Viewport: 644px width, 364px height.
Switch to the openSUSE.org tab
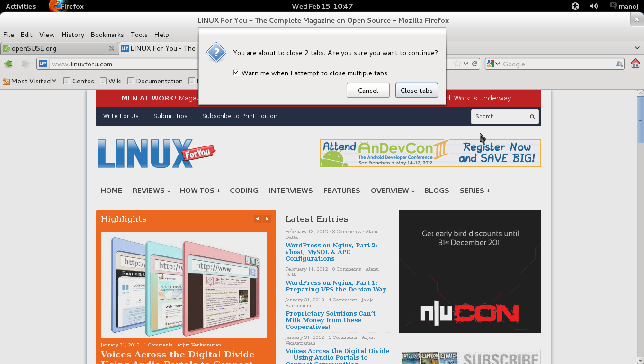coord(59,48)
